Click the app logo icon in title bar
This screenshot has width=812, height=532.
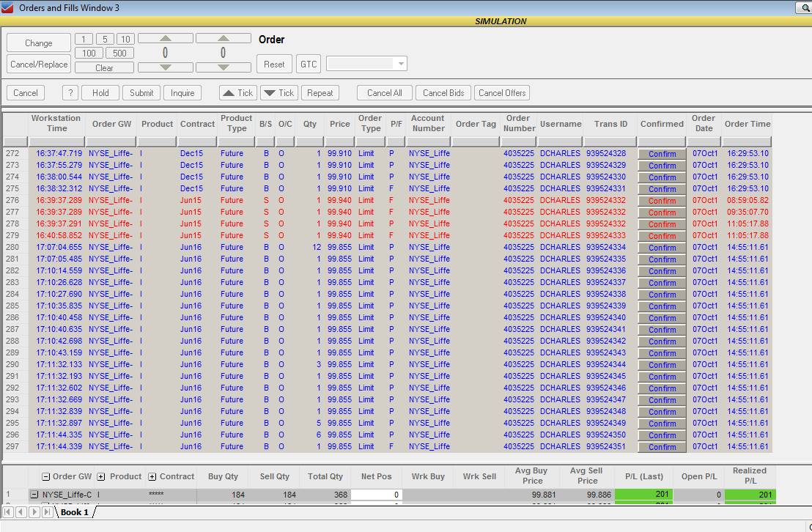click(7, 8)
